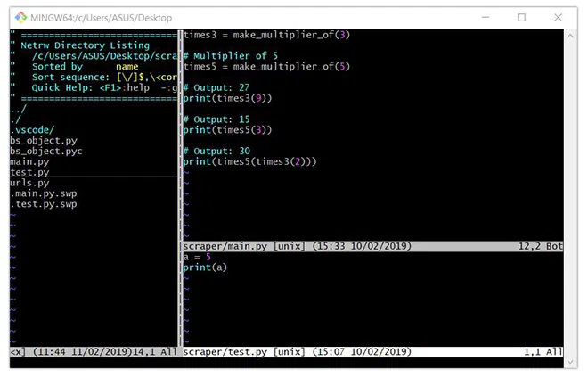Image resolution: width=588 pixels, height=378 pixels.
Task: Select the .main.py.swp swap file
Action: coord(44,193)
